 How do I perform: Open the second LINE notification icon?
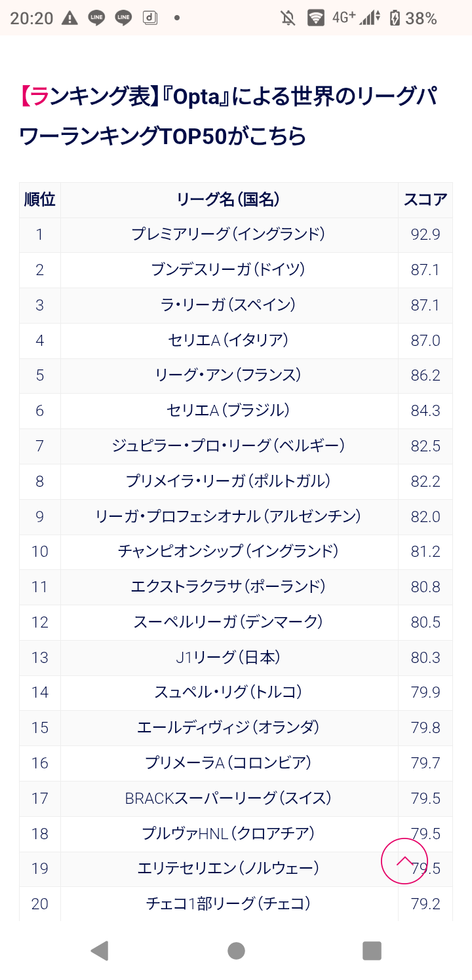tap(124, 18)
